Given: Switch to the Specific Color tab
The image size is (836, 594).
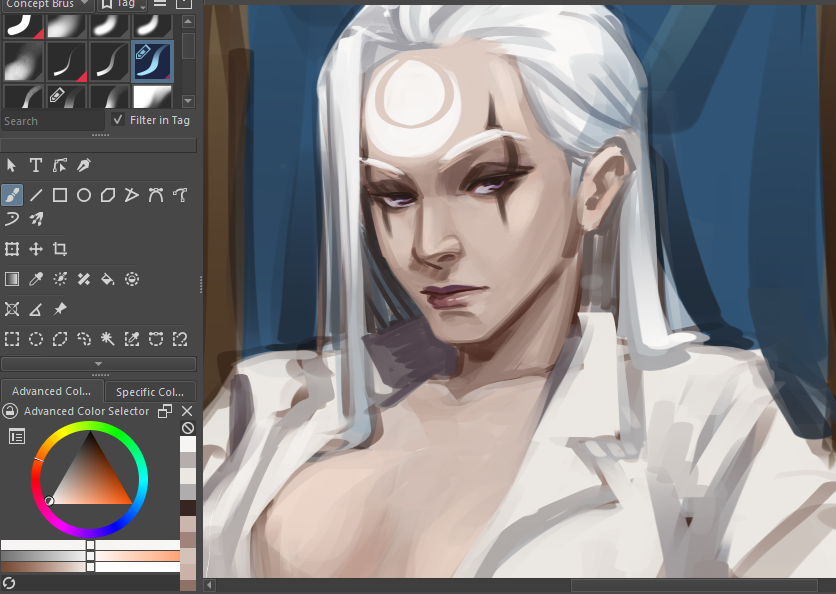Looking at the screenshot, I should tap(150, 392).
